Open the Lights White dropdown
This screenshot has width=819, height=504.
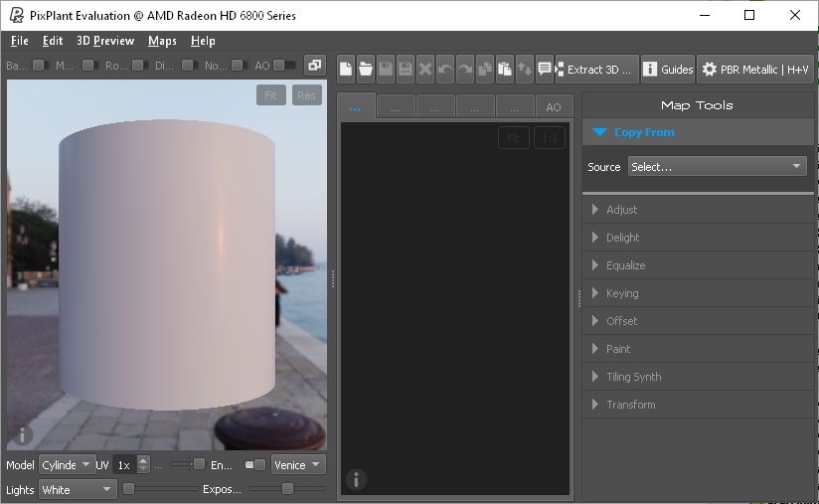[x=78, y=490]
